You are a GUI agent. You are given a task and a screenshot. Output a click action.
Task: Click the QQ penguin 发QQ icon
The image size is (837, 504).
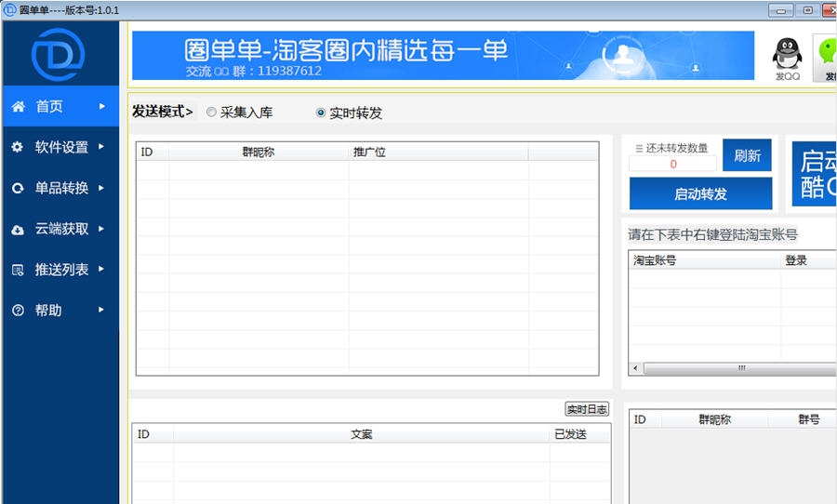click(x=788, y=59)
